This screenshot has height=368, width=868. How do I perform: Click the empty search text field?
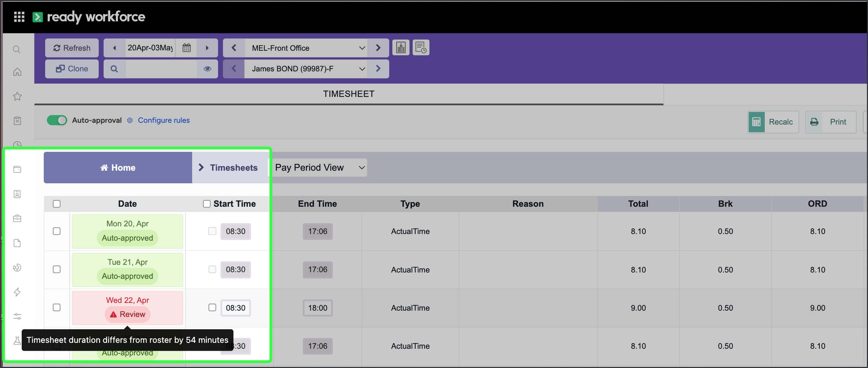pos(161,69)
